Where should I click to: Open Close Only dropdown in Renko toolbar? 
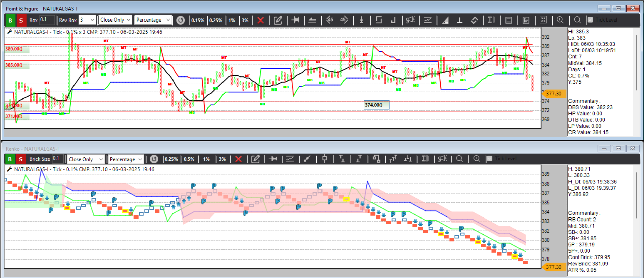pos(86,159)
